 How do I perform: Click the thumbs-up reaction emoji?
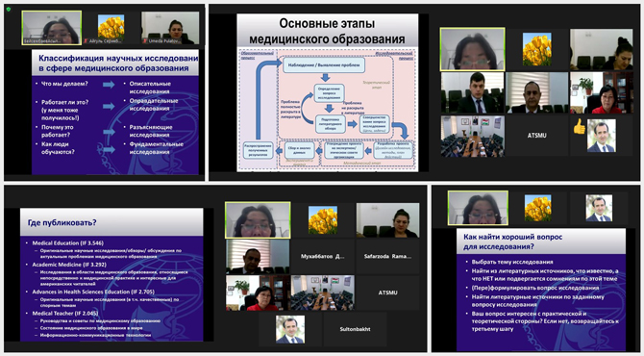(x=579, y=127)
